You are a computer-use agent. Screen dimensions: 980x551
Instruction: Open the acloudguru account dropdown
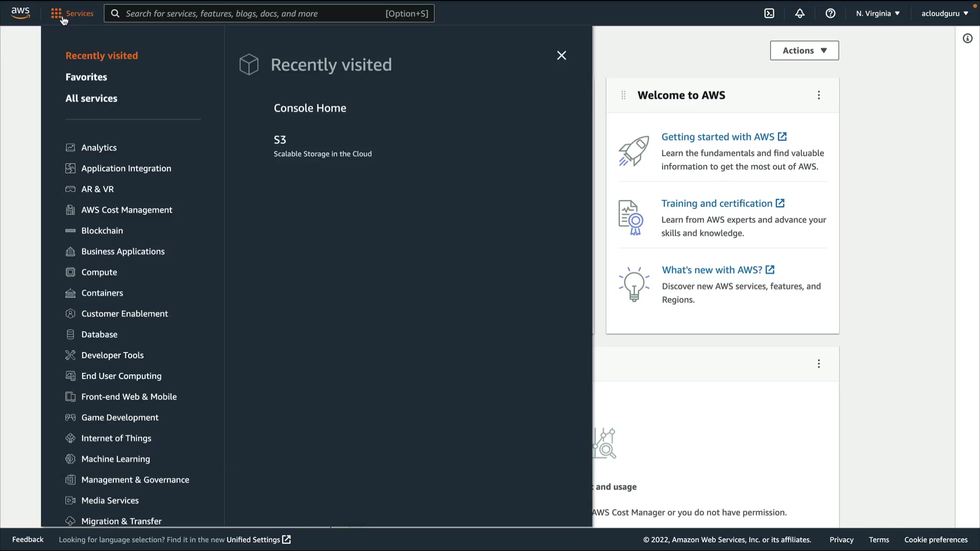(x=944, y=14)
